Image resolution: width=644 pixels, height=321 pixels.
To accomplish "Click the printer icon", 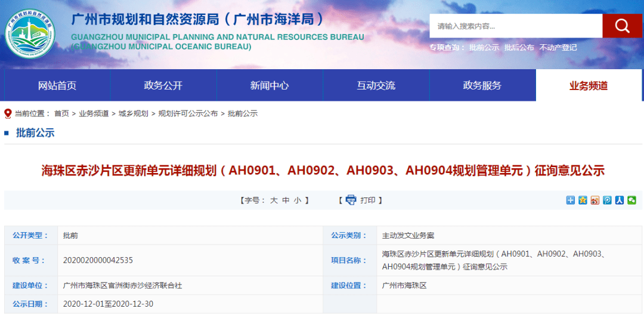I will (x=351, y=200).
